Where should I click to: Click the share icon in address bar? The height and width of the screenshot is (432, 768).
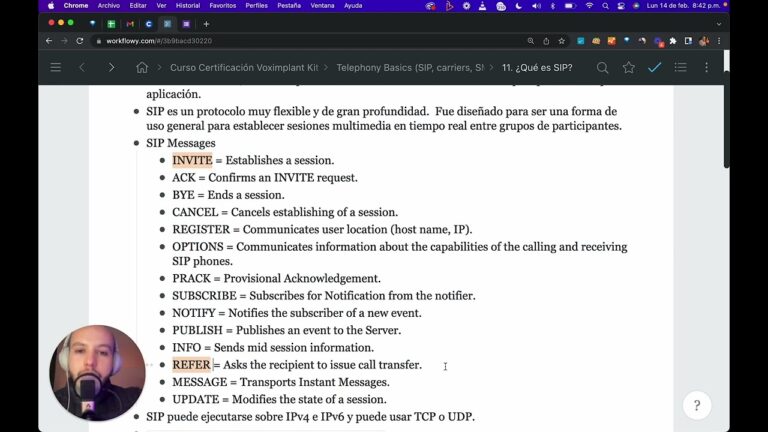(x=546, y=41)
